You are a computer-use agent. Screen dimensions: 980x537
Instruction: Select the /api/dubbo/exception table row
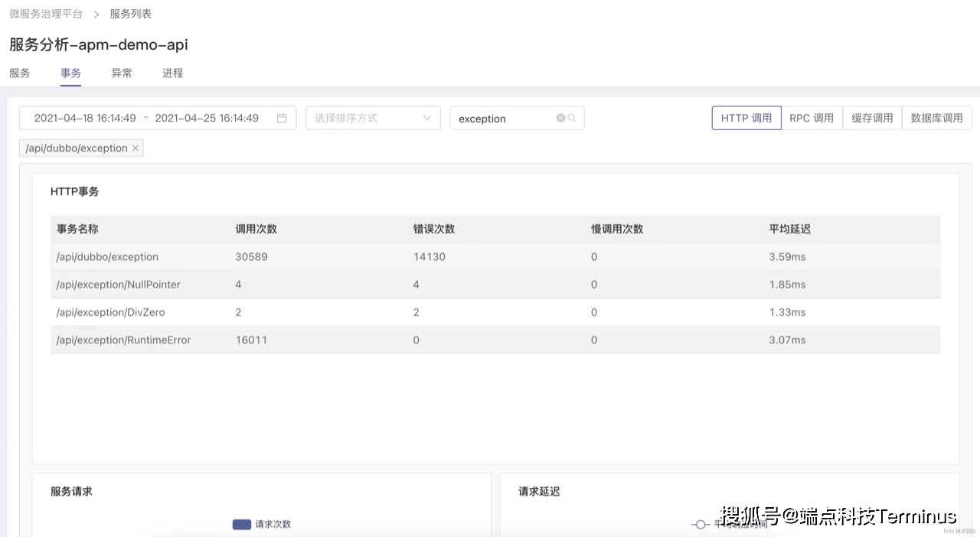point(107,257)
